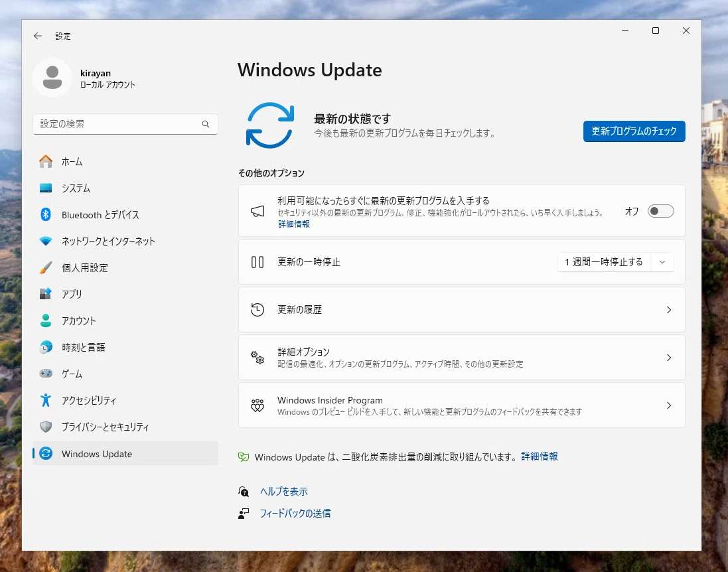Expand Windows Insider Program with its chevron
Viewport: 728px width, 572px height.
pos(668,405)
